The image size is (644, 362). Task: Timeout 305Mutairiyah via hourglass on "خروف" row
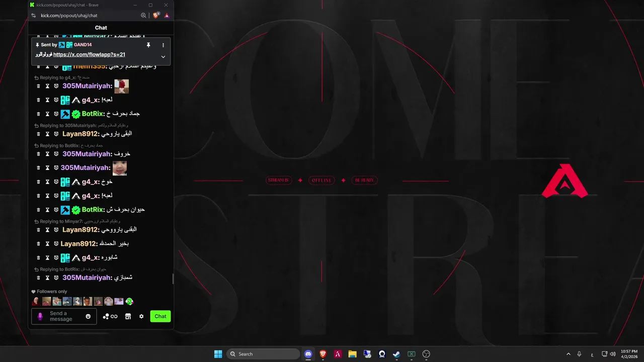click(47, 154)
